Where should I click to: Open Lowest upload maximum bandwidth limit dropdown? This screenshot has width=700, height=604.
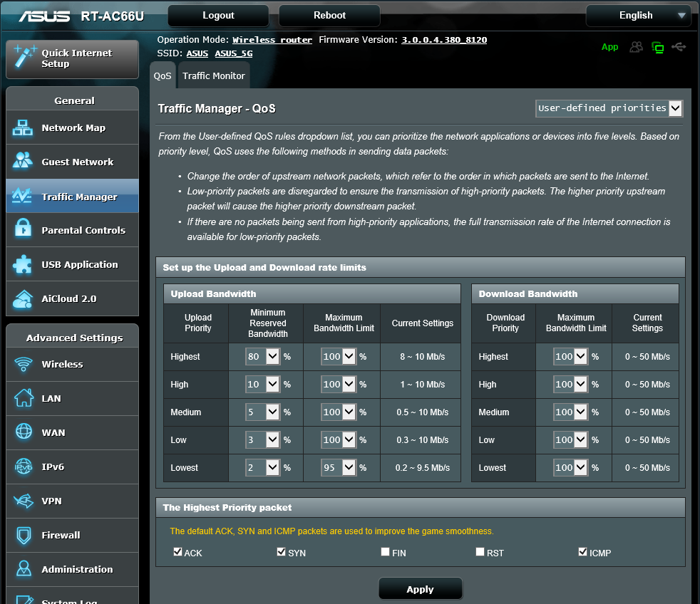click(338, 468)
